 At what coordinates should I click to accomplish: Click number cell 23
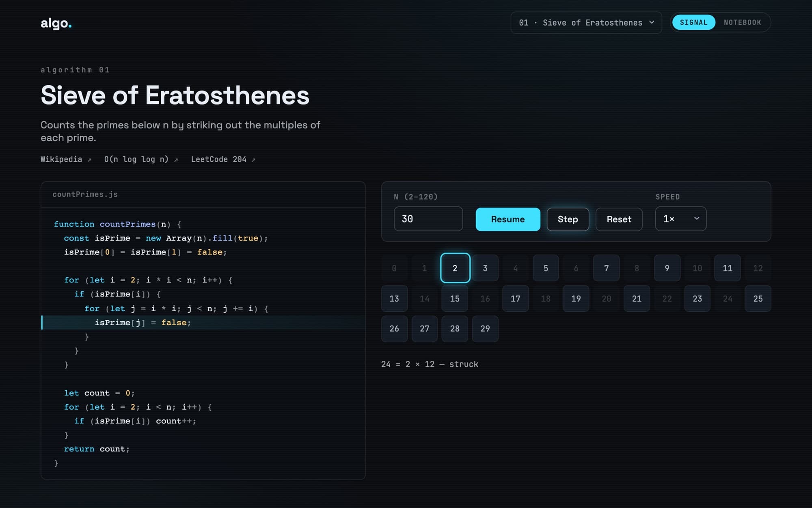pyautogui.click(x=698, y=299)
